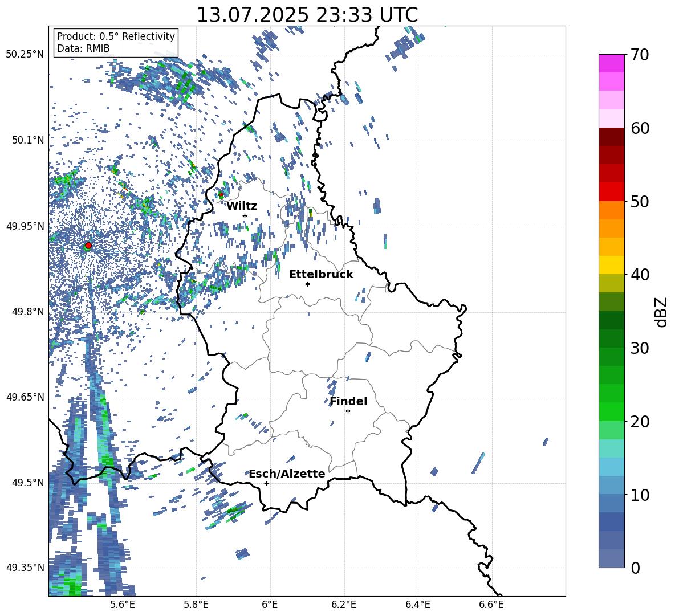Click the 49.65°N latitude label
675x616 pixels.
(25, 397)
